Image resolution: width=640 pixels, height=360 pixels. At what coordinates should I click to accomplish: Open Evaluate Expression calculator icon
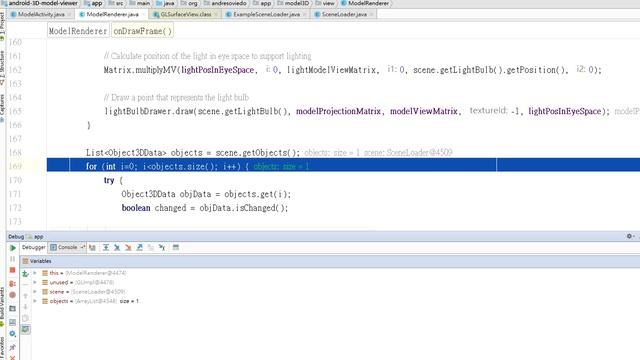[176, 248]
